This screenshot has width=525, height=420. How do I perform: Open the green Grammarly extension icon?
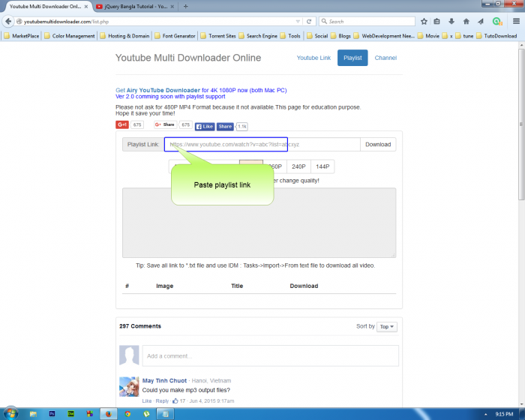pyautogui.click(x=497, y=22)
